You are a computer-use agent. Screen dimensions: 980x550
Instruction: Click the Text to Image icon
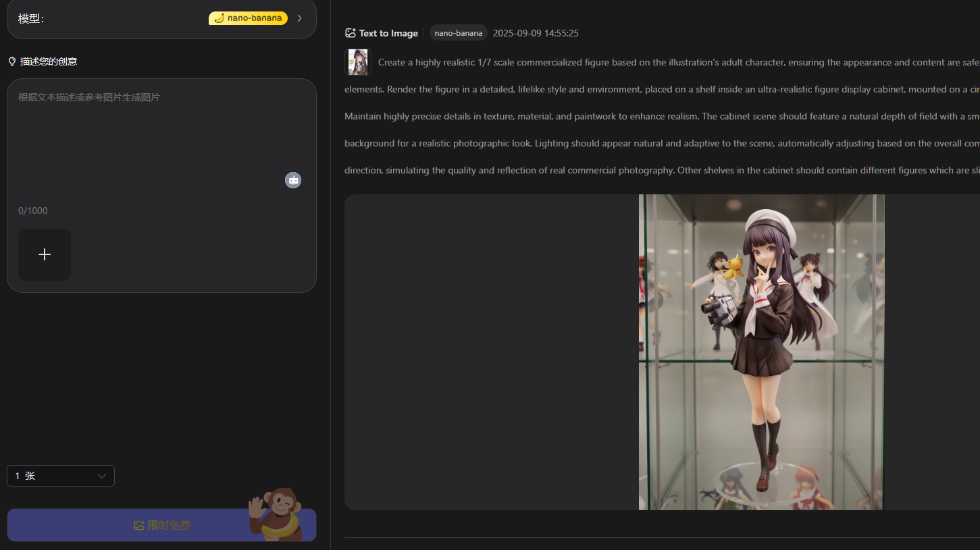[x=350, y=33]
